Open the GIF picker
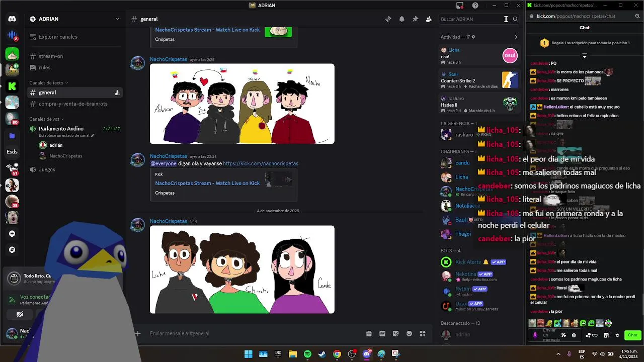Image resolution: width=644 pixels, height=362 pixels. click(x=382, y=333)
